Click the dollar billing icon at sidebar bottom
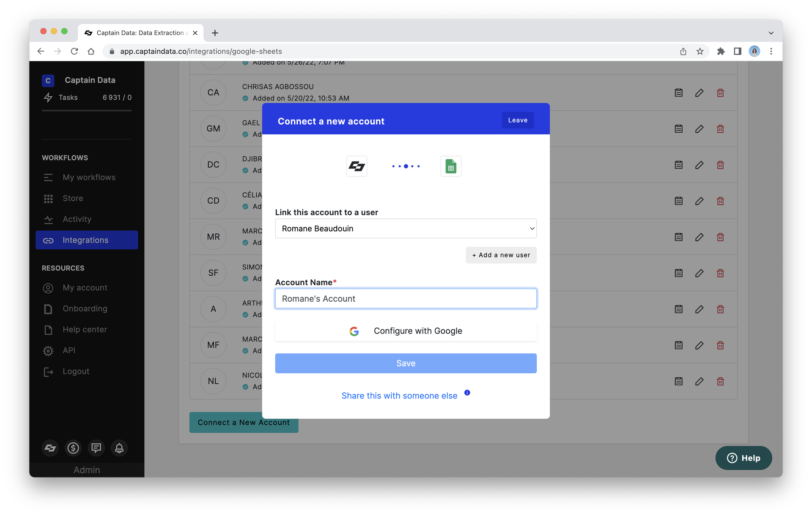Screen dimensions: 812x516 [73, 448]
